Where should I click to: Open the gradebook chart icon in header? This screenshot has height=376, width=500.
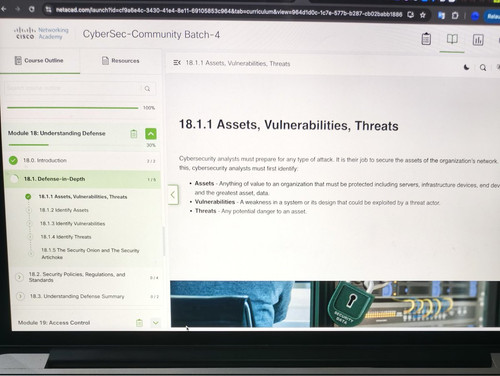[x=478, y=40]
